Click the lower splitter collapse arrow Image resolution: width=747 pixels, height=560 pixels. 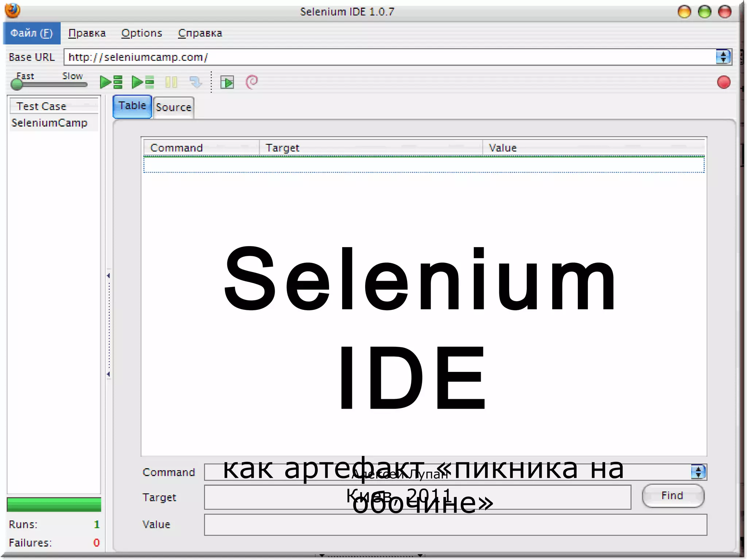click(108, 374)
